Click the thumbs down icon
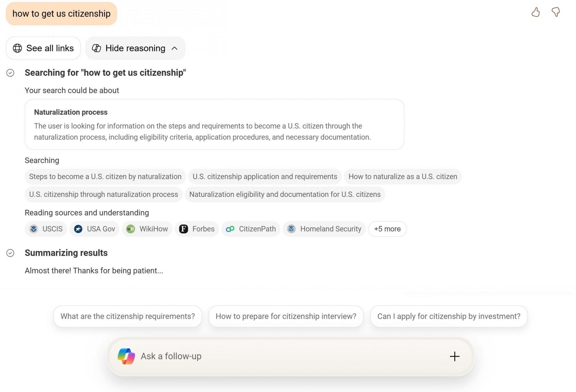Screen dimensions: 576x392 coord(555,12)
